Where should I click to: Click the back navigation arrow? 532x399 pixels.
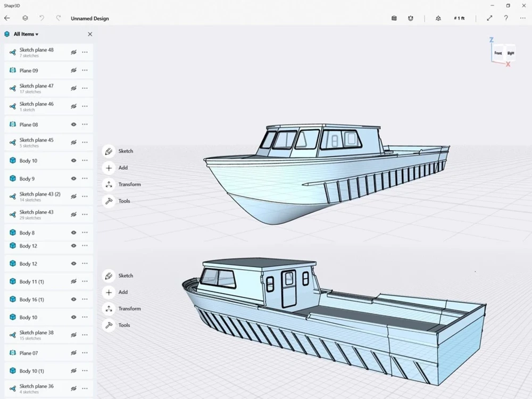[6, 18]
